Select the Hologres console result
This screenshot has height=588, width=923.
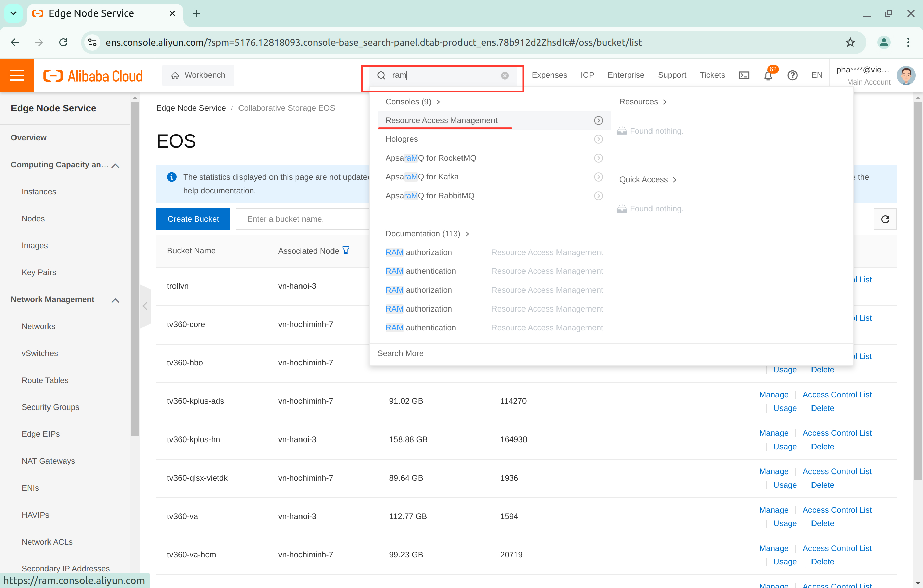[494, 139]
